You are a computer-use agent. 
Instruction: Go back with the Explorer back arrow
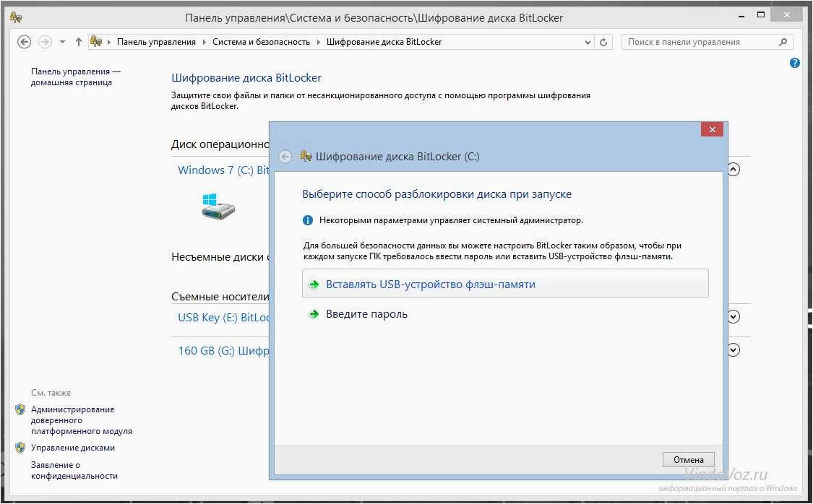pyautogui.click(x=25, y=42)
